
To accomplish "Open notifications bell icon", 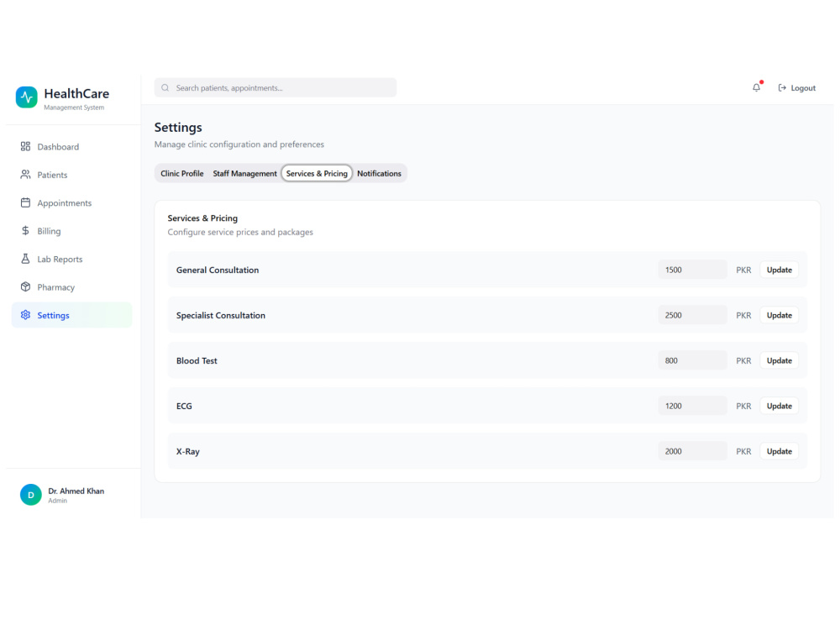I will (x=757, y=87).
